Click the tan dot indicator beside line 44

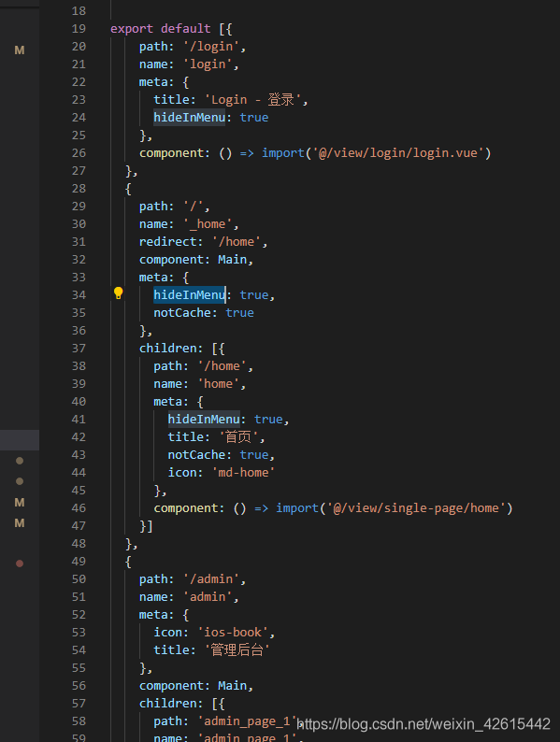click(x=20, y=481)
